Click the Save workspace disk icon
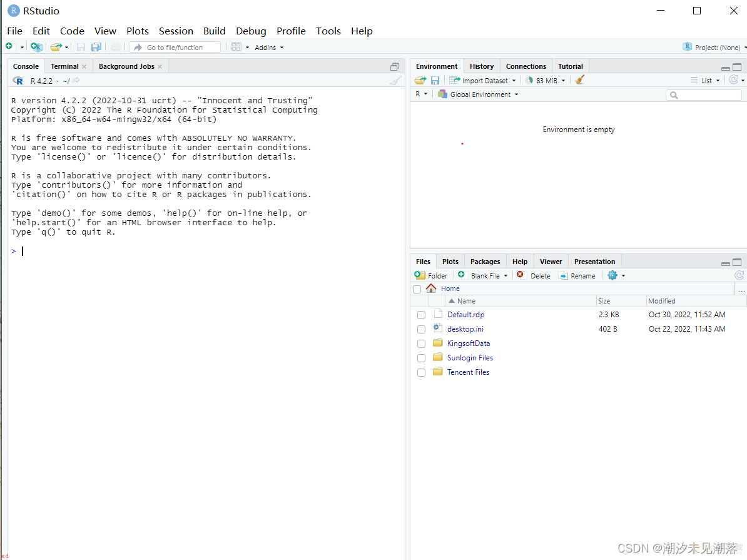The height and width of the screenshot is (560, 747). 435,81
